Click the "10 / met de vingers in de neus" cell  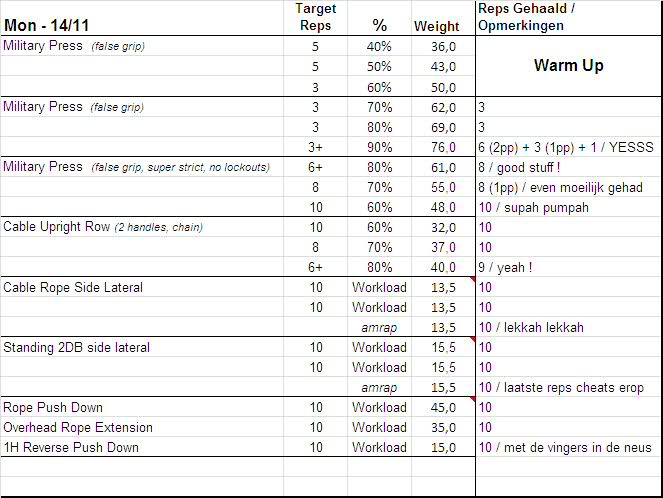[565, 447]
